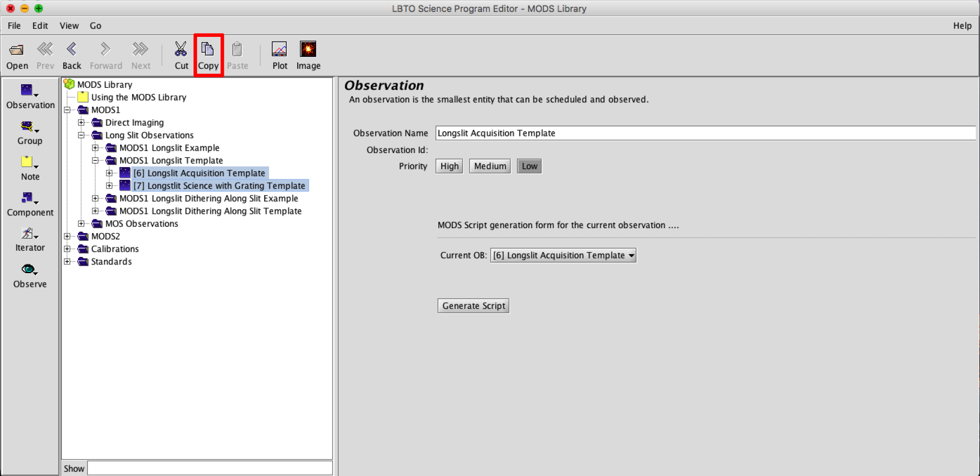Image resolution: width=980 pixels, height=476 pixels.
Task: Select the MODS1 Longslit Example folder
Action: coord(169,148)
